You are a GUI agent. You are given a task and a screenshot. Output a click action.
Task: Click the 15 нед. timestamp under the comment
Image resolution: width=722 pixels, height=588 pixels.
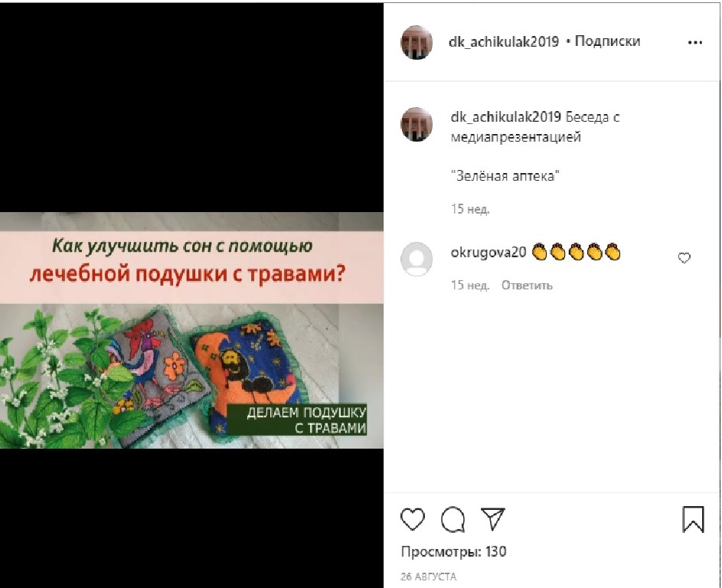click(470, 286)
